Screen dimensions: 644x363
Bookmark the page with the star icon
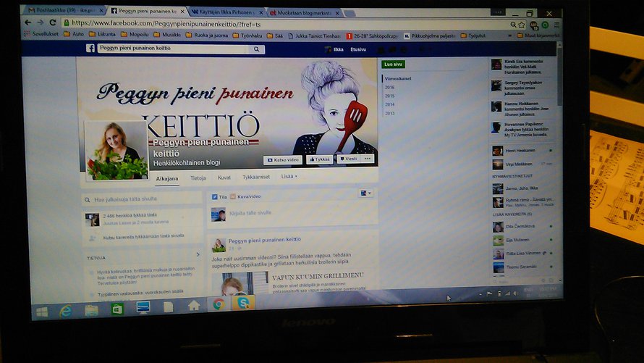coord(522,25)
